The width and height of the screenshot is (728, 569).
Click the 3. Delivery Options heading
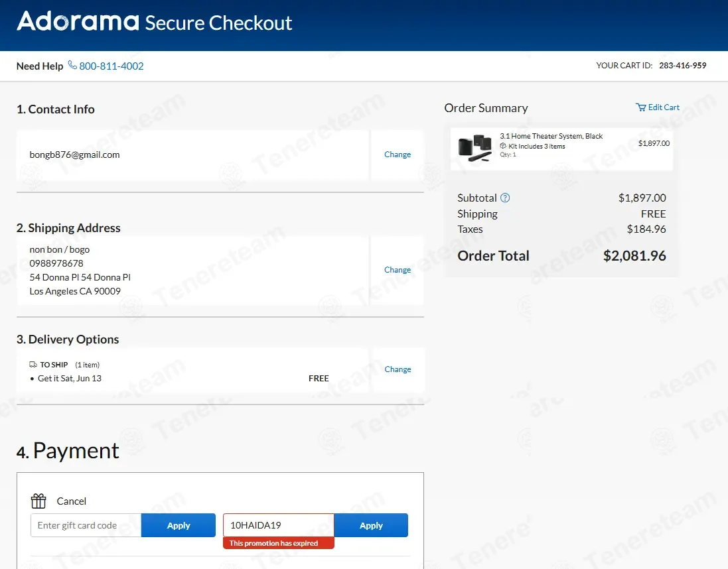(68, 340)
